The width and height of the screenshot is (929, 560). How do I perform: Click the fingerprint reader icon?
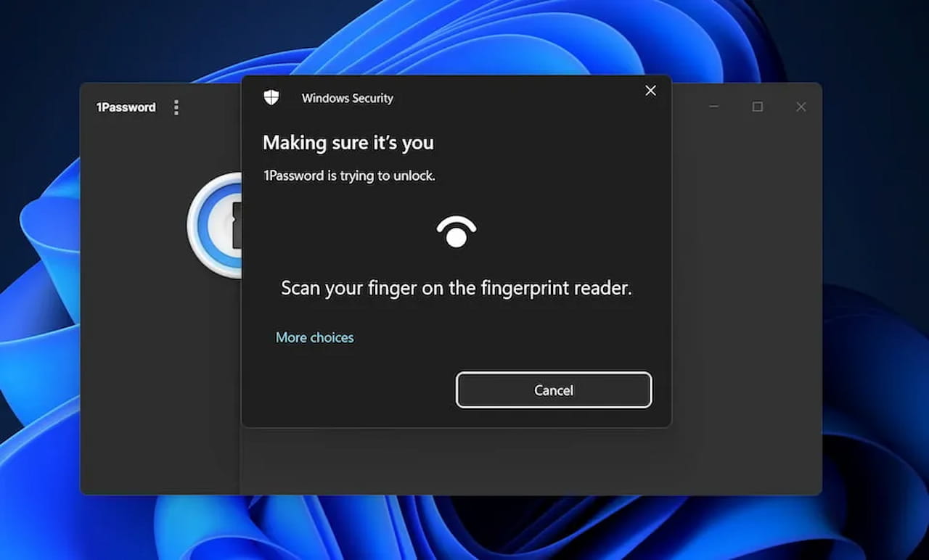457,232
